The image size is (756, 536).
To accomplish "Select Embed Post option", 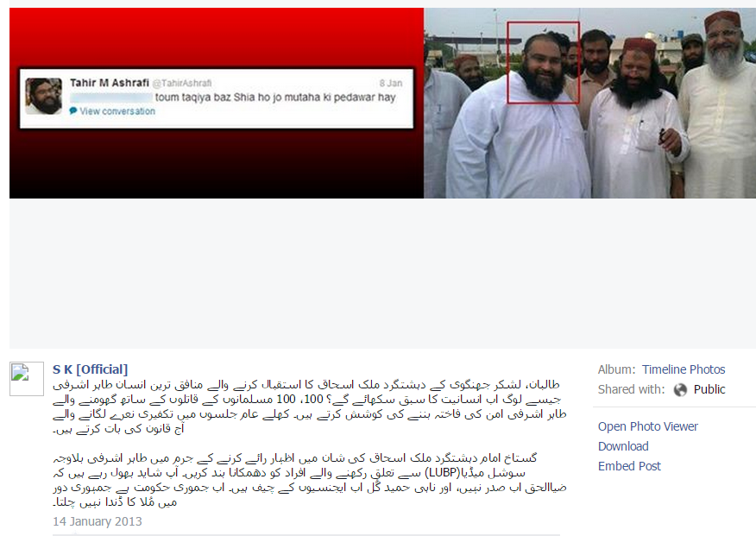I will [629, 466].
